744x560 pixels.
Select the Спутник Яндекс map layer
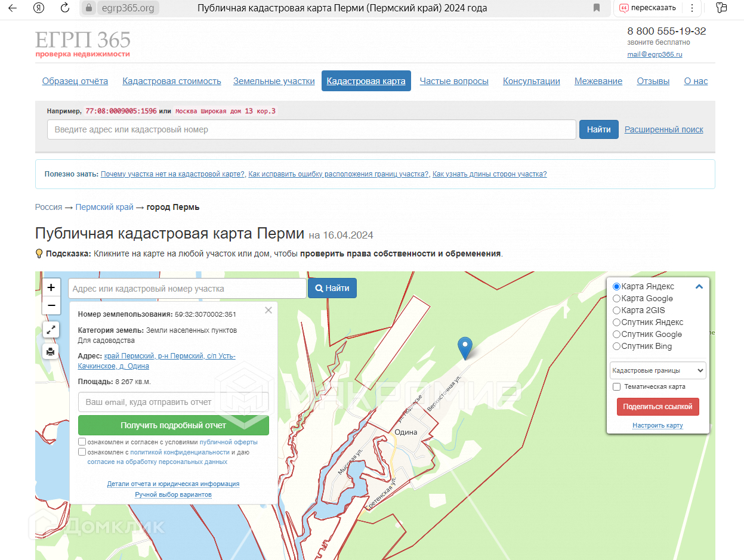pos(617,322)
